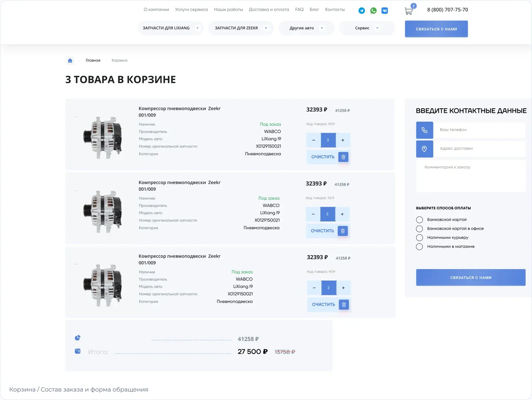
Task: Open the WhatsApp chat icon
Action: pyautogui.click(x=374, y=11)
